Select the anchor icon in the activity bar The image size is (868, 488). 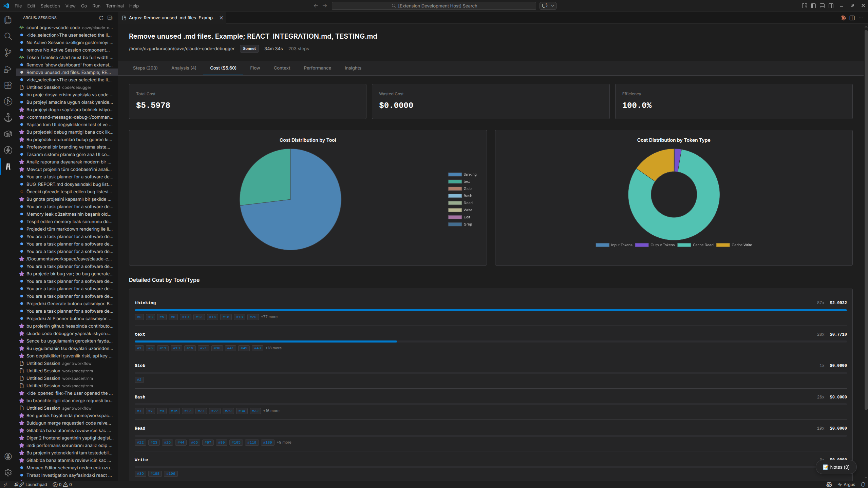[x=8, y=118]
